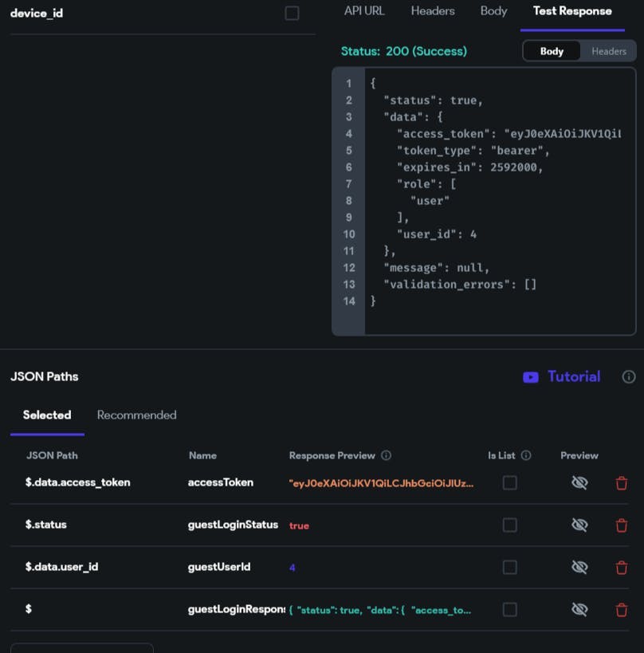Image resolution: width=644 pixels, height=653 pixels.
Task: Toggle preview eye for guestUserId
Action: click(x=579, y=568)
